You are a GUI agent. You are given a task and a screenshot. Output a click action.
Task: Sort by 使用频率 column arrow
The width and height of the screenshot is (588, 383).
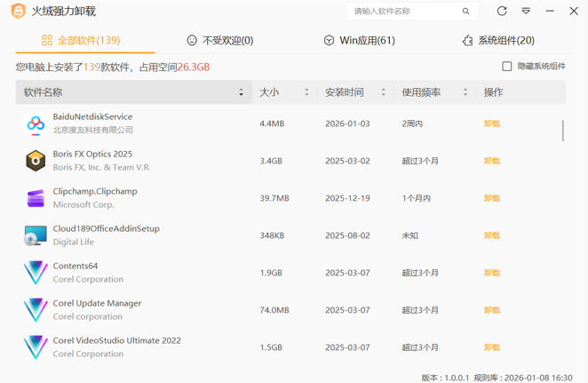point(465,92)
